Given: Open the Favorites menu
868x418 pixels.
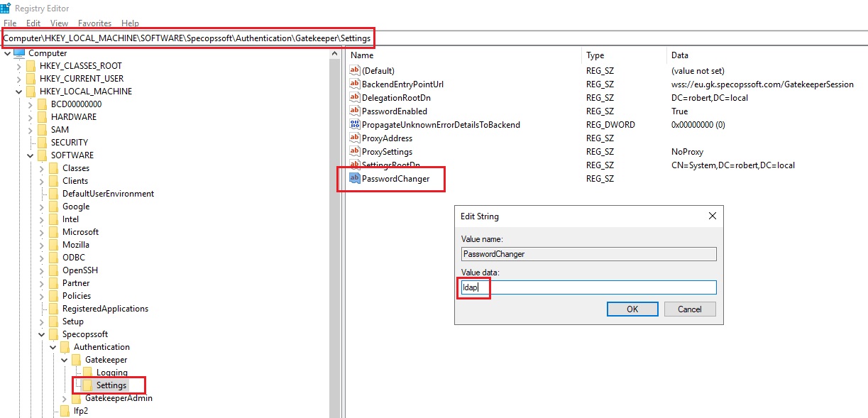Looking at the screenshot, I should click(x=95, y=23).
